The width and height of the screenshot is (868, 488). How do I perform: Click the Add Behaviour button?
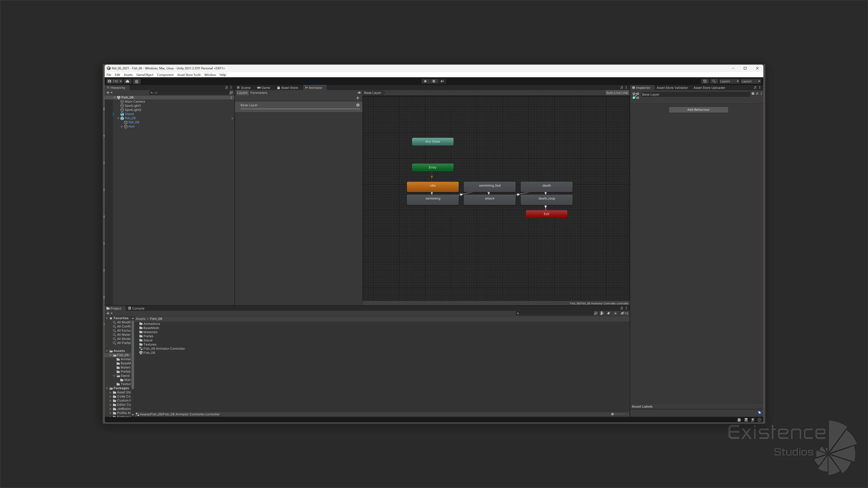(x=698, y=110)
